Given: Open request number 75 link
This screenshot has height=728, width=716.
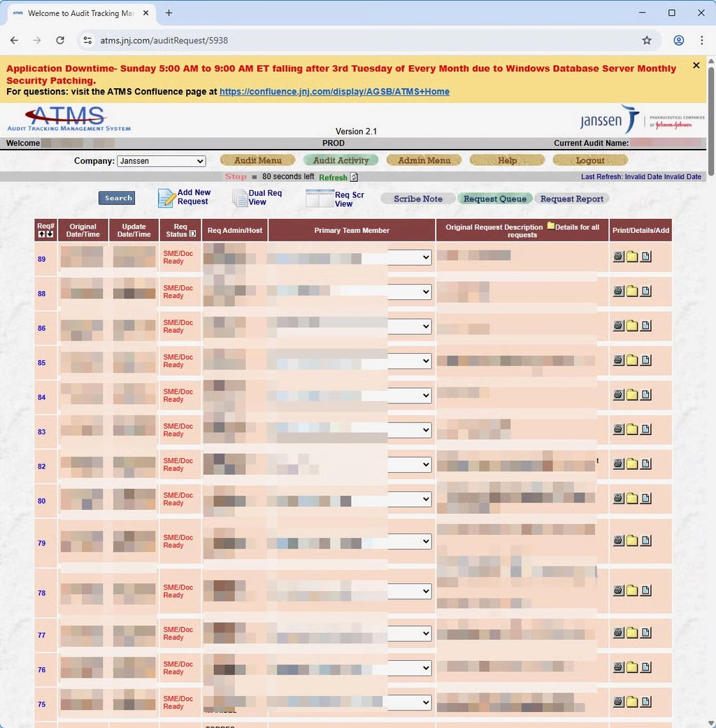Looking at the screenshot, I should [42, 704].
